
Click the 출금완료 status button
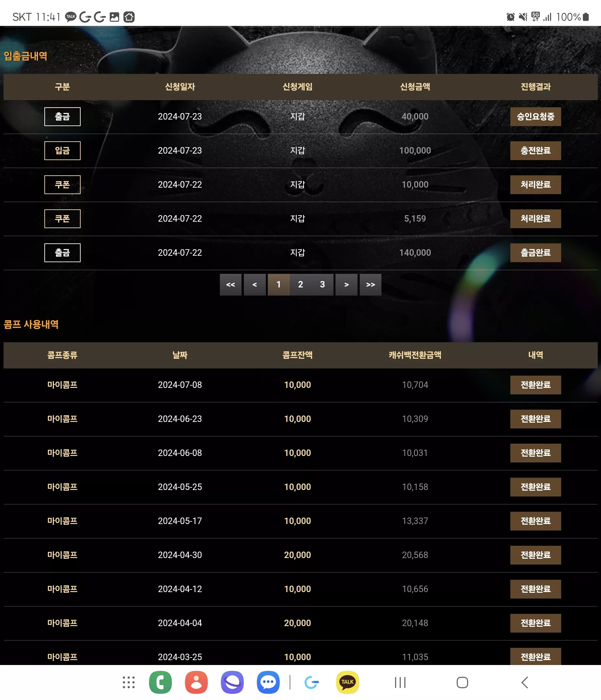[536, 253]
